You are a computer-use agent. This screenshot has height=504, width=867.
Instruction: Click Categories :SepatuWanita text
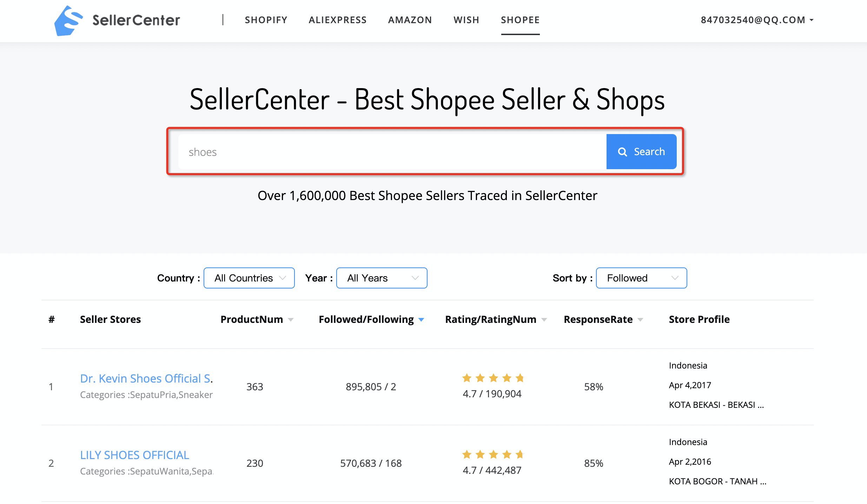146,471
